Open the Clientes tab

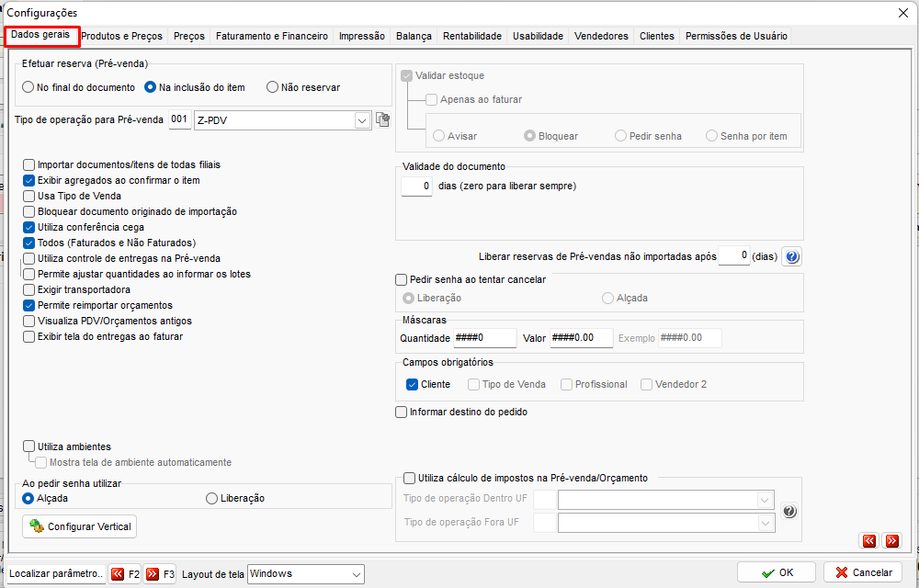pyautogui.click(x=656, y=36)
